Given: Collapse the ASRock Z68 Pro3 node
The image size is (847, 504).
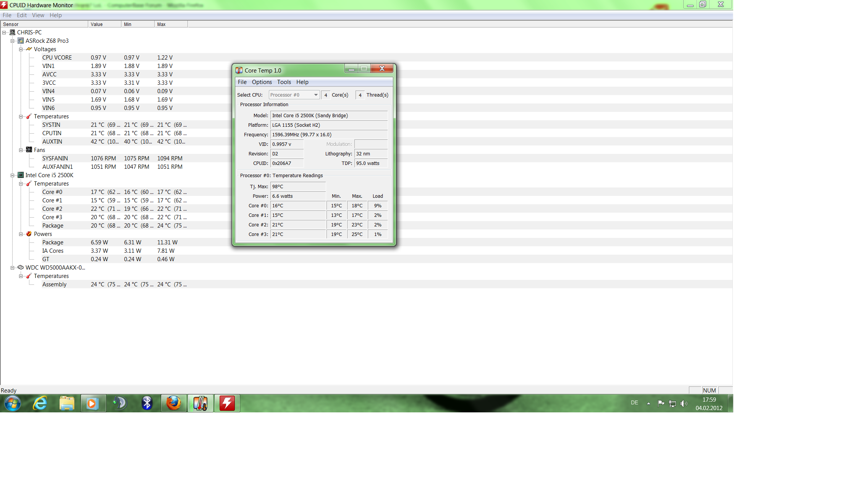Looking at the screenshot, I should coord(13,41).
